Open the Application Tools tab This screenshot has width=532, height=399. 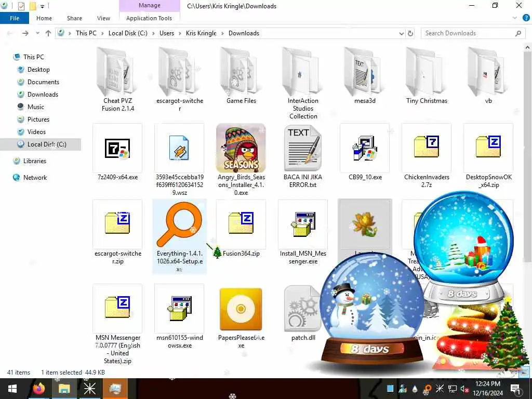click(x=149, y=18)
